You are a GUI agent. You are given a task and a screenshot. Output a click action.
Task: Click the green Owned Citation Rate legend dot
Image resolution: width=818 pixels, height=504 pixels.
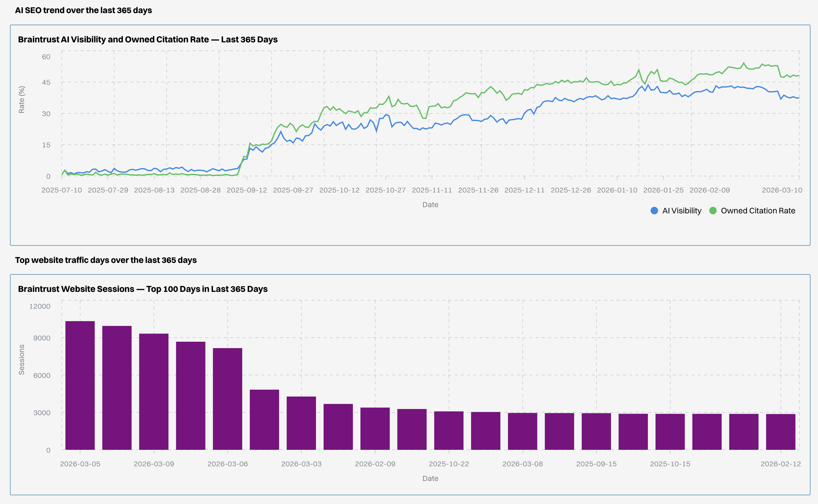(x=713, y=211)
